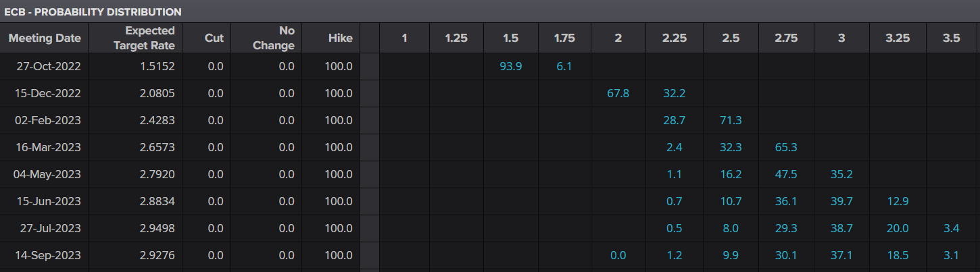Click the 3.5 rate column header
Viewport: 980px width, 272px height.
tap(952, 38)
